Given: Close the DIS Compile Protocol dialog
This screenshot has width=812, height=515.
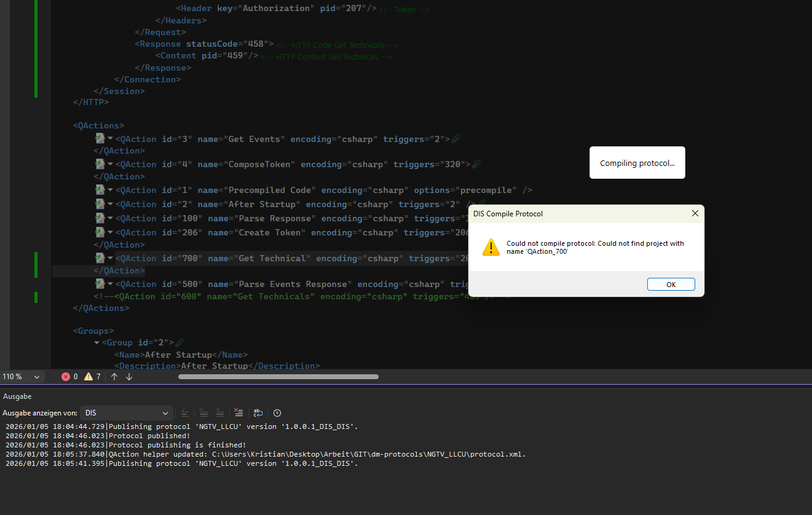Looking at the screenshot, I should pos(695,214).
